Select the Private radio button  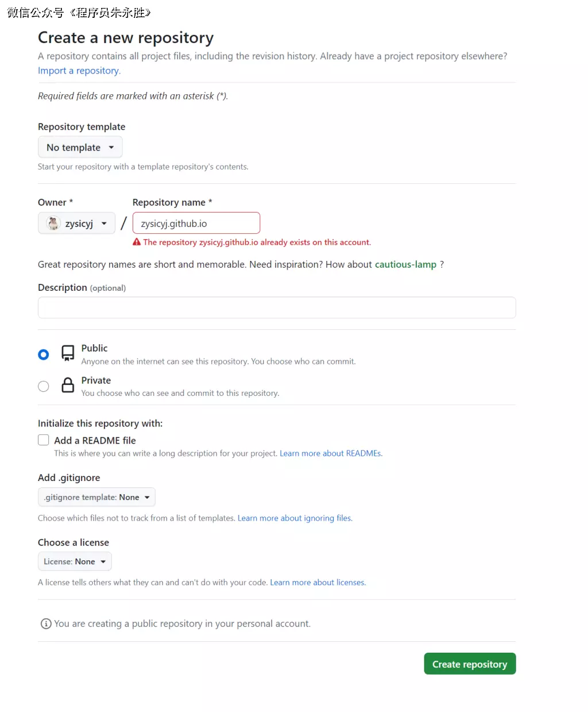(44, 386)
